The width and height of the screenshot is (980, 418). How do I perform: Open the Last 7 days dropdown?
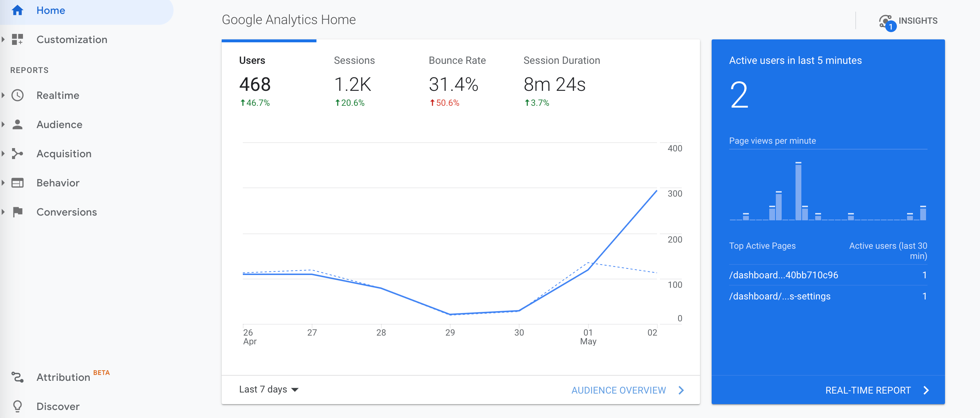point(269,390)
